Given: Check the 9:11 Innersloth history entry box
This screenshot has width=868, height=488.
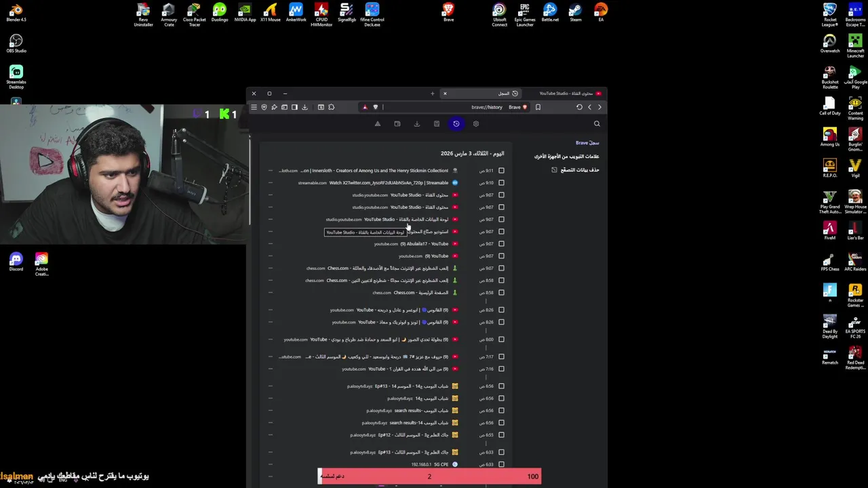Looking at the screenshot, I should tap(501, 171).
